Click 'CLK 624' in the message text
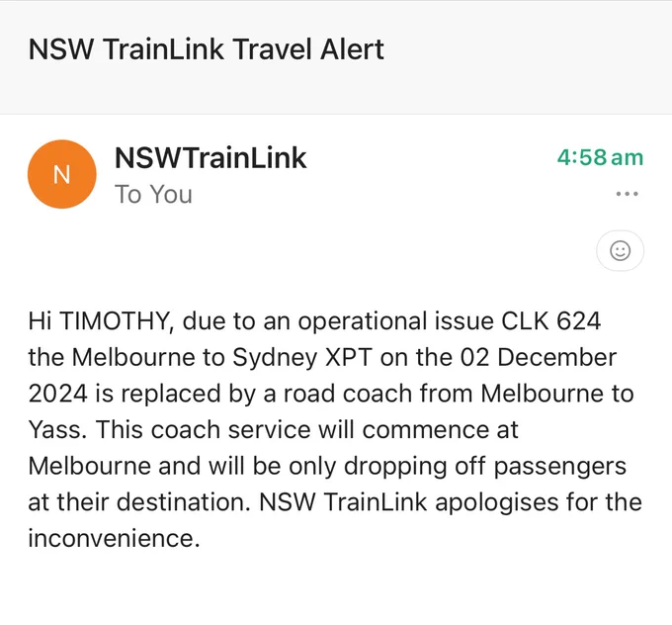 click(x=550, y=321)
